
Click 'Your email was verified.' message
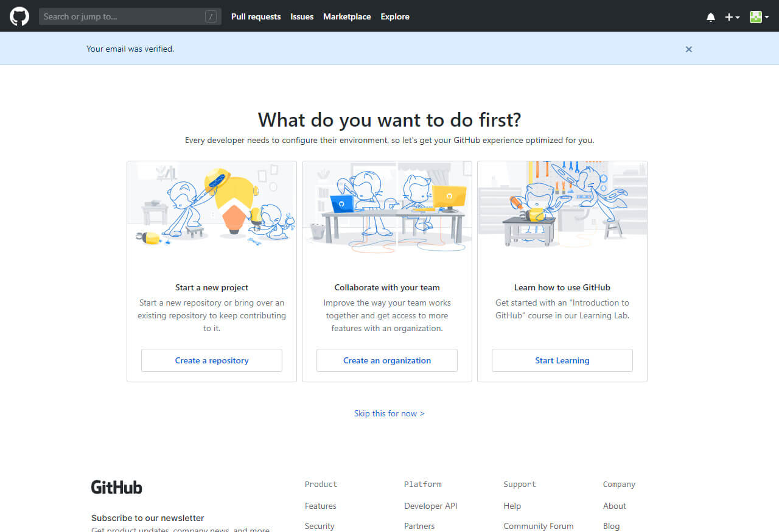pos(130,49)
